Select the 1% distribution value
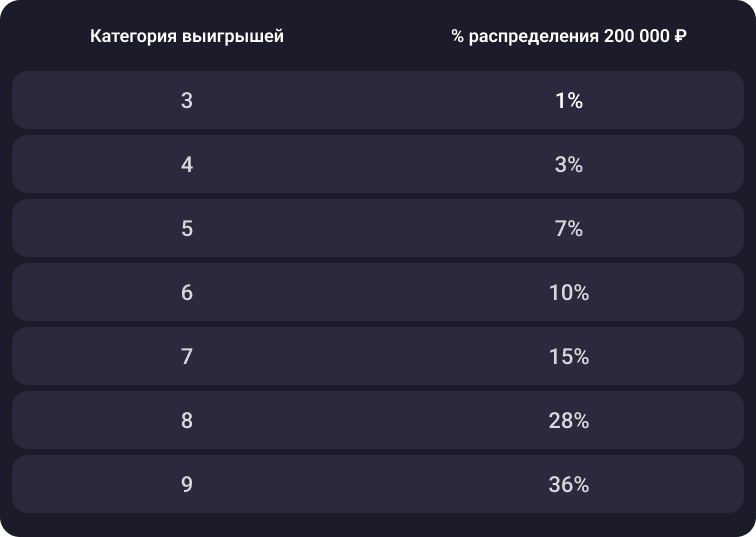 [568, 101]
